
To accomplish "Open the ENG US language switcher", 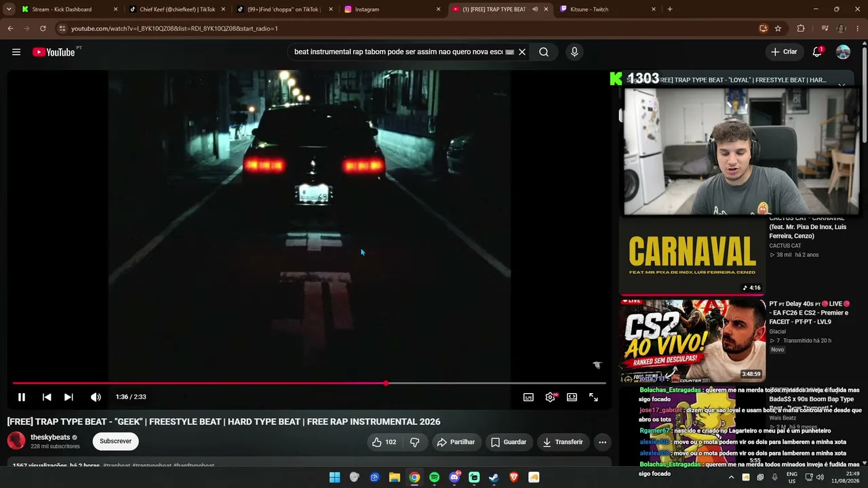I will click(791, 477).
